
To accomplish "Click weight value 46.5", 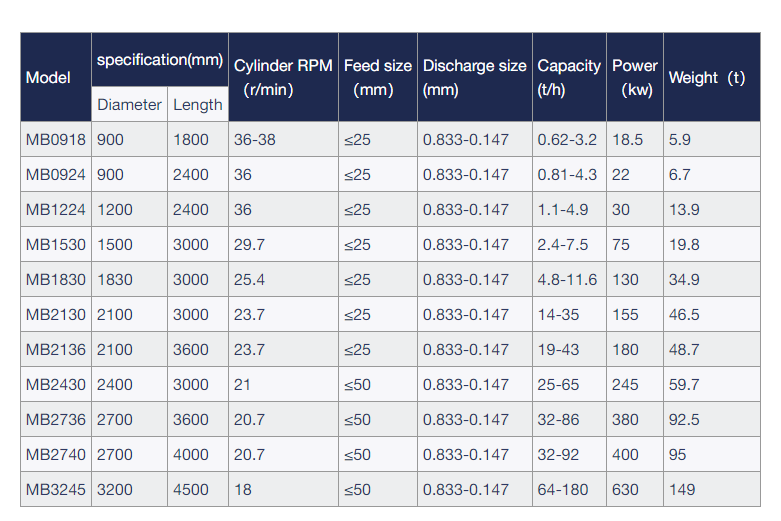I will point(712,314).
